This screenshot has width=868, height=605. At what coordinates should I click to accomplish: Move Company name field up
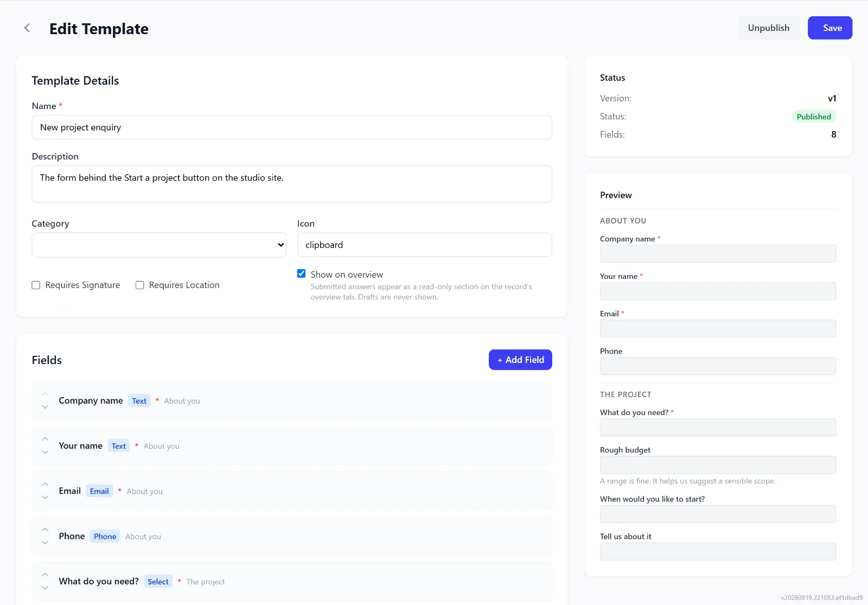[46, 394]
